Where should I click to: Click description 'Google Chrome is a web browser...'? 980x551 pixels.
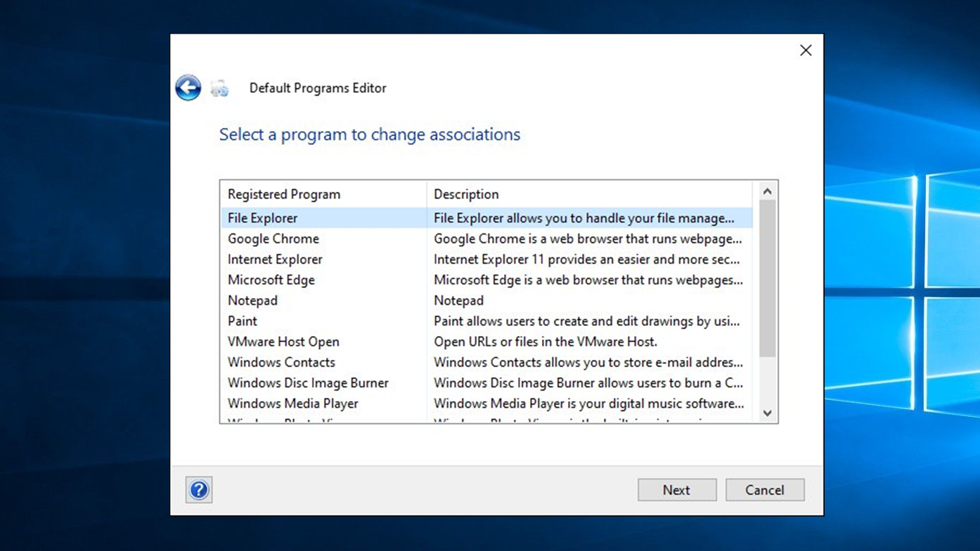coord(588,239)
